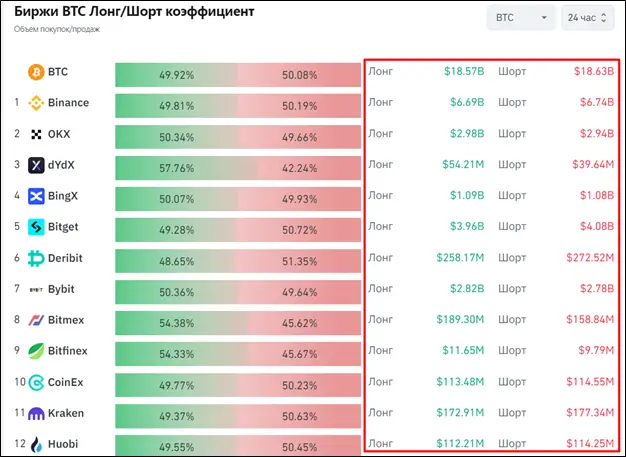Click the Huobi exchange name
Image resolution: width=626 pixels, height=457 pixels.
tap(64, 444)
